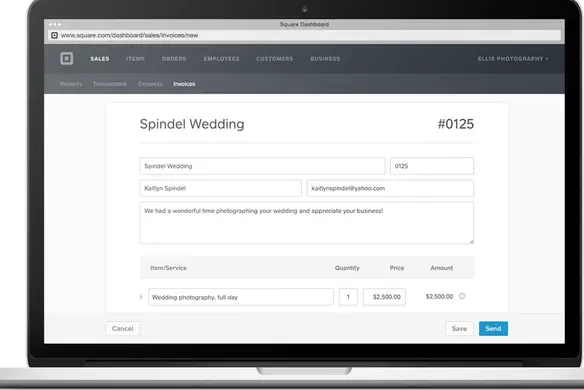Open the Customers menu

coord(274,59)
